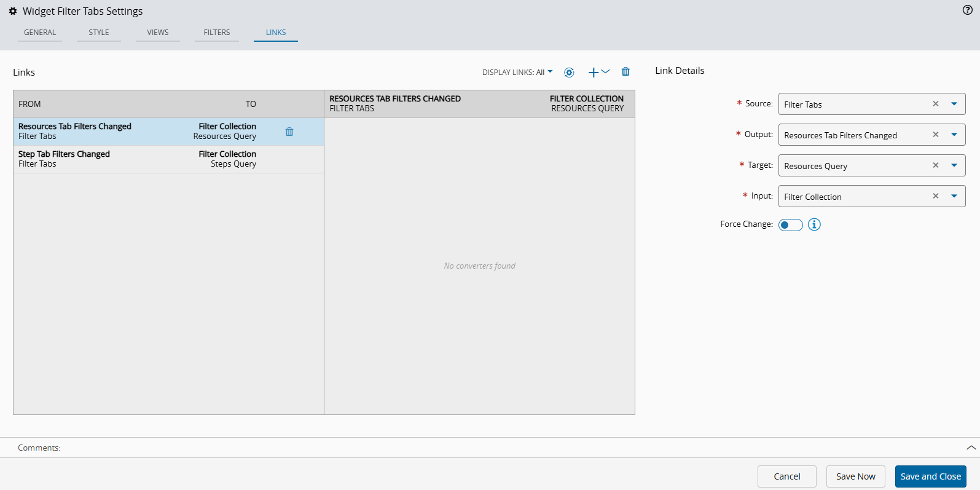Click the Output field showing Resources Tab Filters Changed
980x490 pixels.
click(872, 135)
